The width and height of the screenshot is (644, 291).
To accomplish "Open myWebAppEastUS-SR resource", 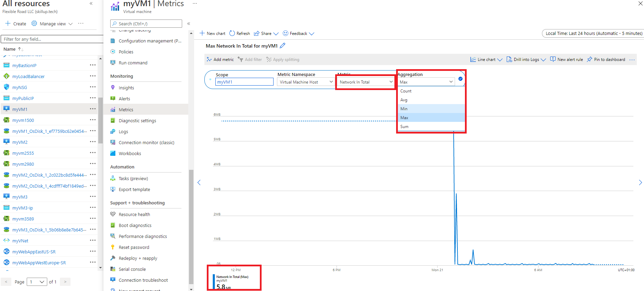I will [x=34, y=252].
